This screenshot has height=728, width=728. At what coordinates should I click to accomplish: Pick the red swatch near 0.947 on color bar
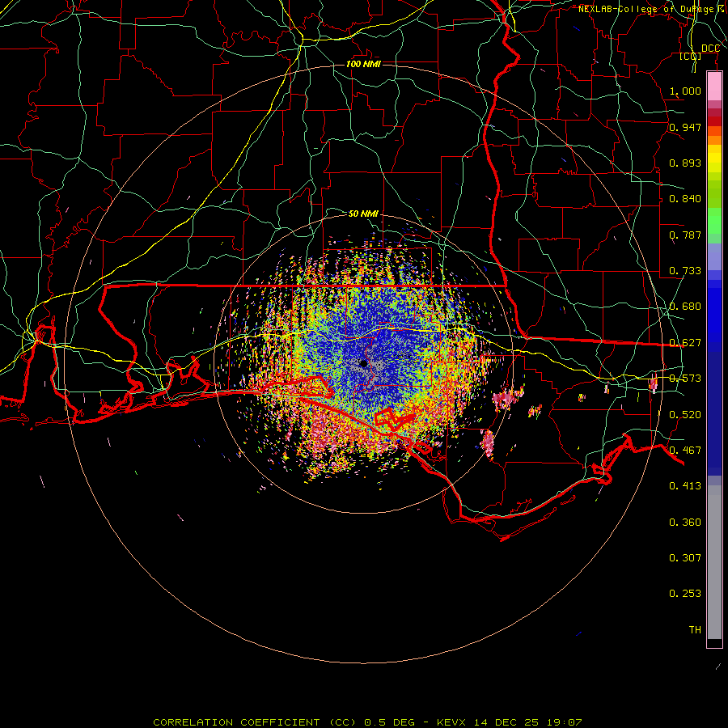(x=714, y=121)
